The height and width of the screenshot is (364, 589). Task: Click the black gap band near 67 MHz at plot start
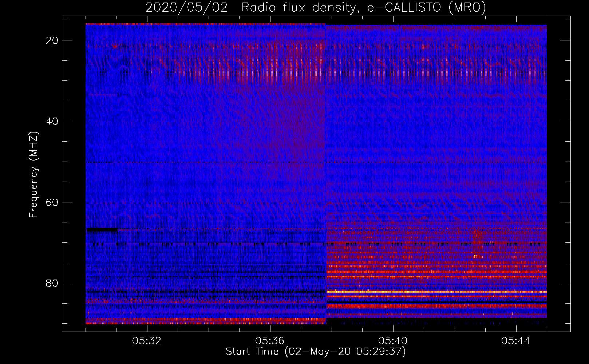102,230
